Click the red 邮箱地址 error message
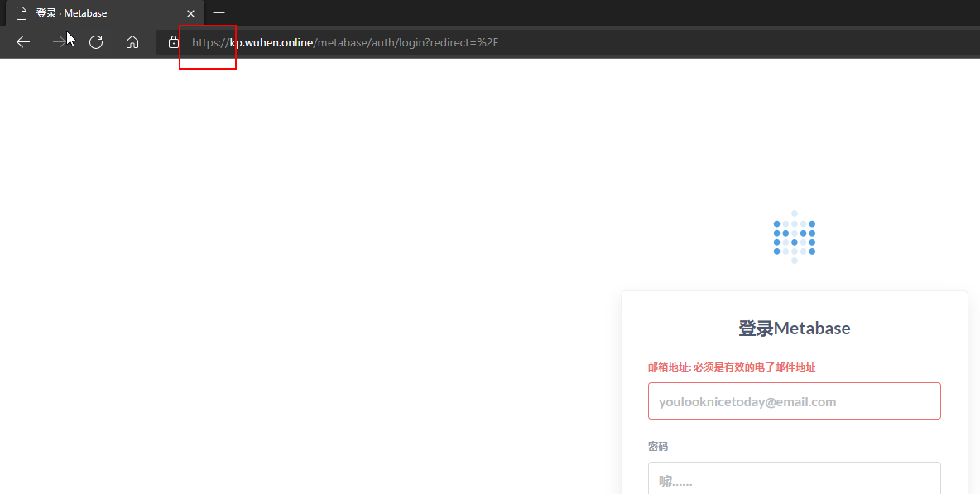The width and height of the screenshot is (980, 494). point(731,367)
